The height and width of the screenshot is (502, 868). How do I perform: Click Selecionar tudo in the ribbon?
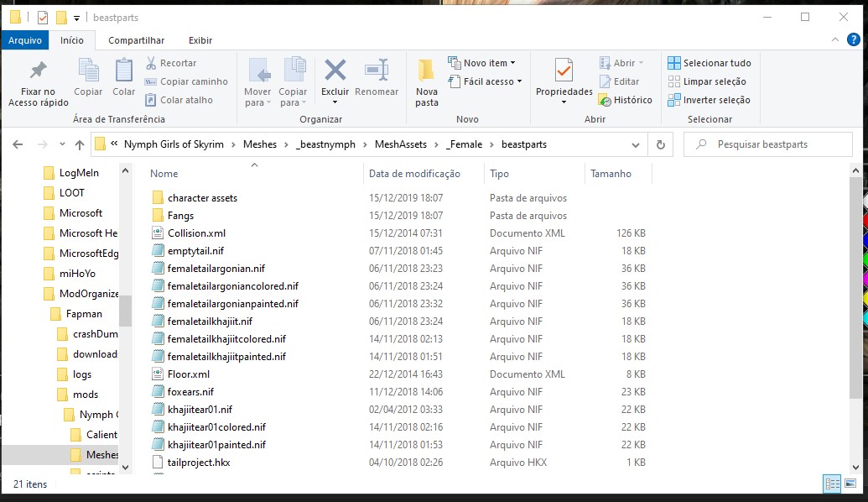[x=709, y=63]
